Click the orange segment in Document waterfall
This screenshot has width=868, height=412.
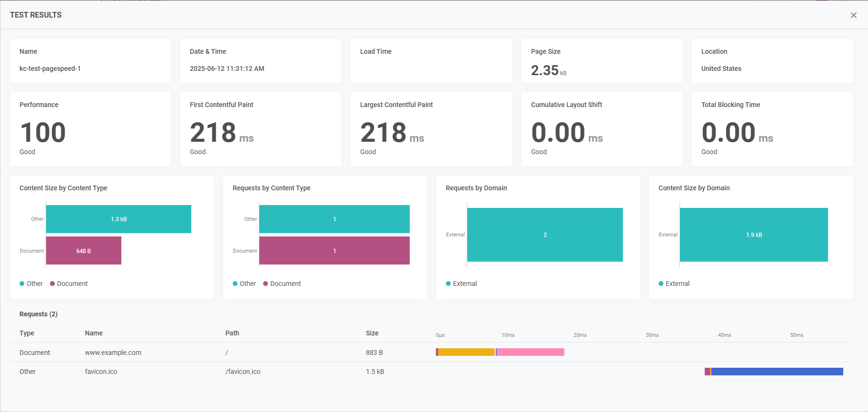coord(466,352)
